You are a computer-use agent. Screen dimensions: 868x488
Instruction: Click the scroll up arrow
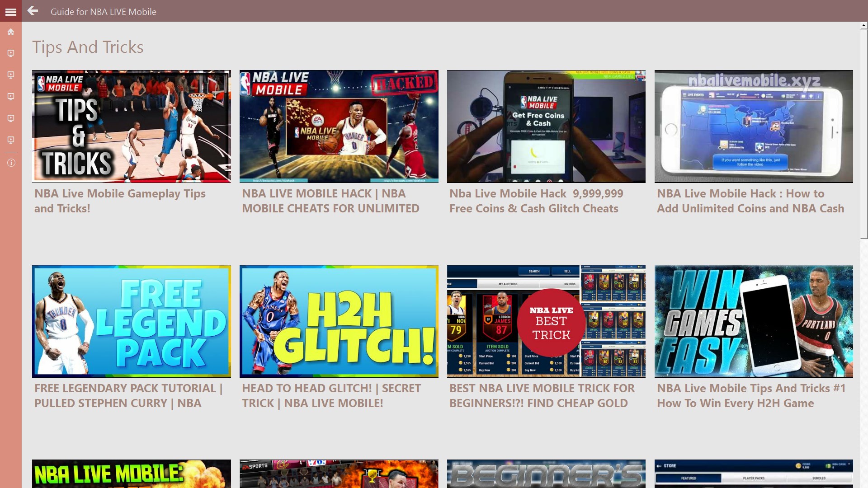point(864,26)
